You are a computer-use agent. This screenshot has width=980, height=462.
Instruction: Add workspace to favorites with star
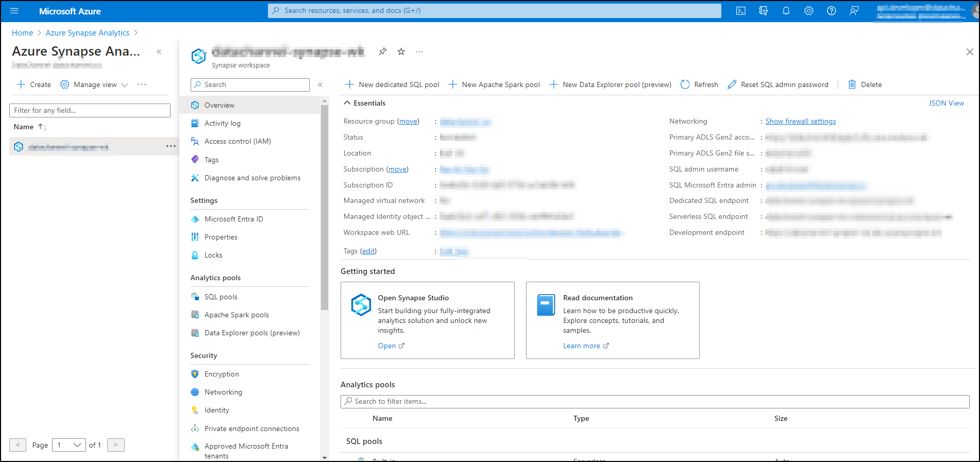[x=401, y=52]
